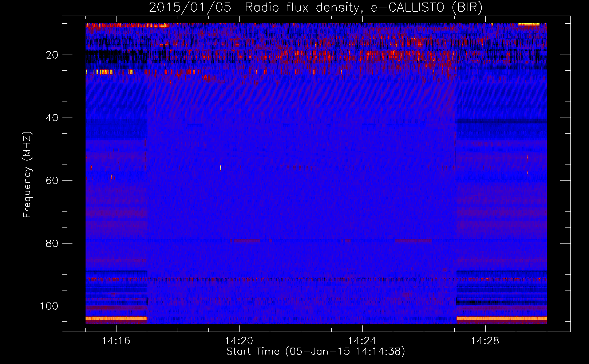
Task: Click the 'Frequency (MHZ)' axis label
Action: pyautogui.click(x=27, y=175)
